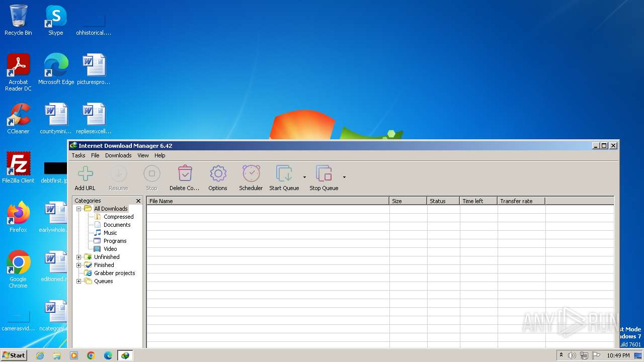This screenshot has height=362, width=644.
Task: Click Google Chrome desktop icon
Action: tap(18, 269)
